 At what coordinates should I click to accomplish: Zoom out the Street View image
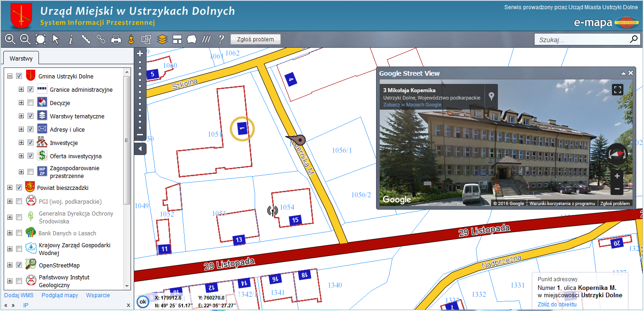click(x=617, y=189)
